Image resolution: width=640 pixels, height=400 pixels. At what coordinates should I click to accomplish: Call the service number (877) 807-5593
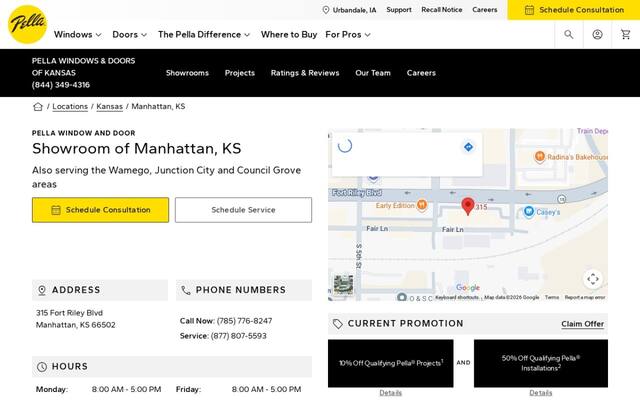238,336
